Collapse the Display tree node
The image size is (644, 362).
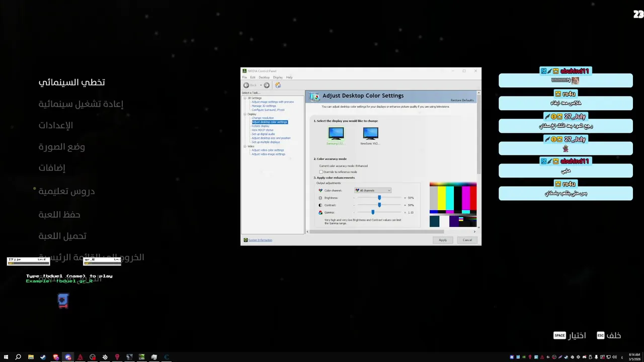point(245,114)
